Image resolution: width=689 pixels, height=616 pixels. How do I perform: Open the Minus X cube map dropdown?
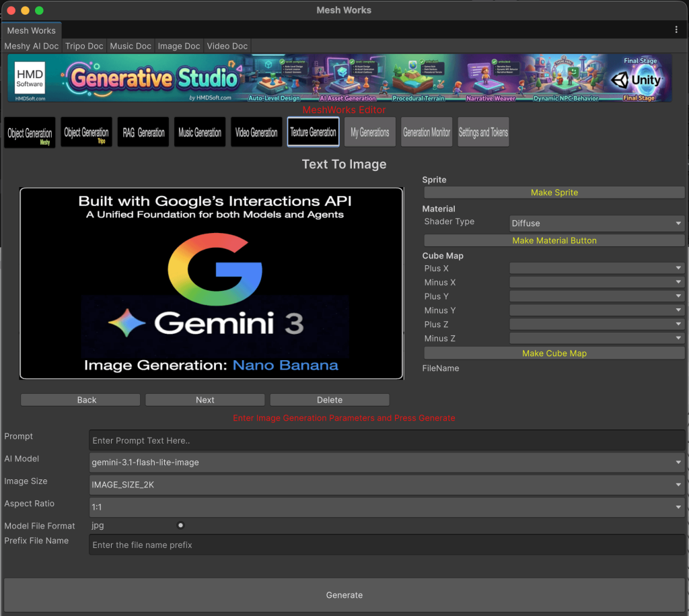(597, 282)
